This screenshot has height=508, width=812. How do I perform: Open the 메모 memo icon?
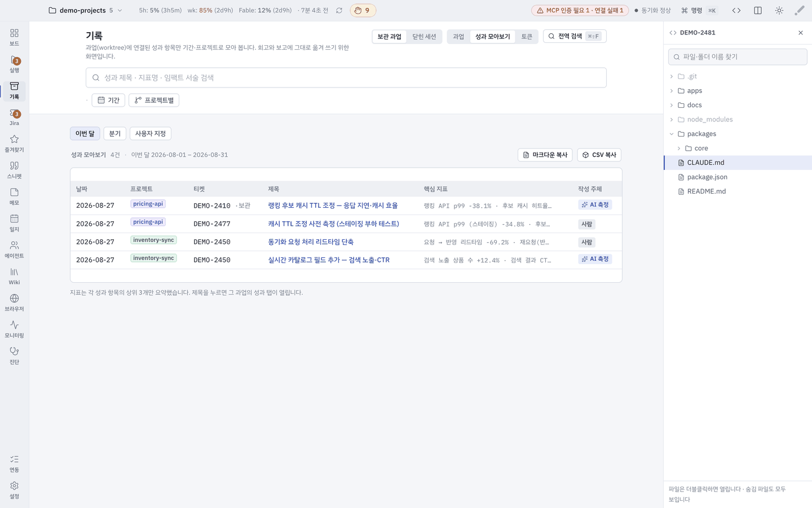[14, 197]
